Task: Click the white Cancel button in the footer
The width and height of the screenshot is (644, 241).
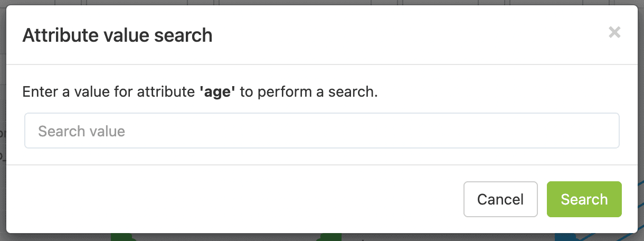Action: click(x=500, y=199)
